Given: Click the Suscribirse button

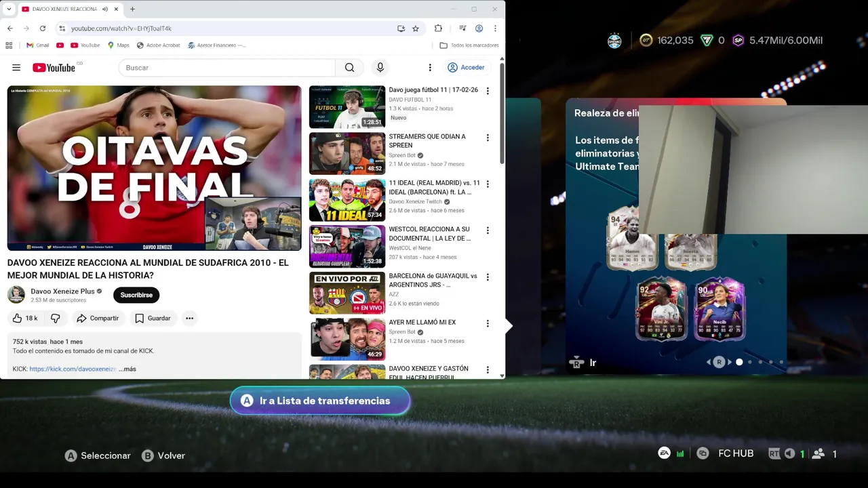Looking at the screenshot, I should (136, 295).
